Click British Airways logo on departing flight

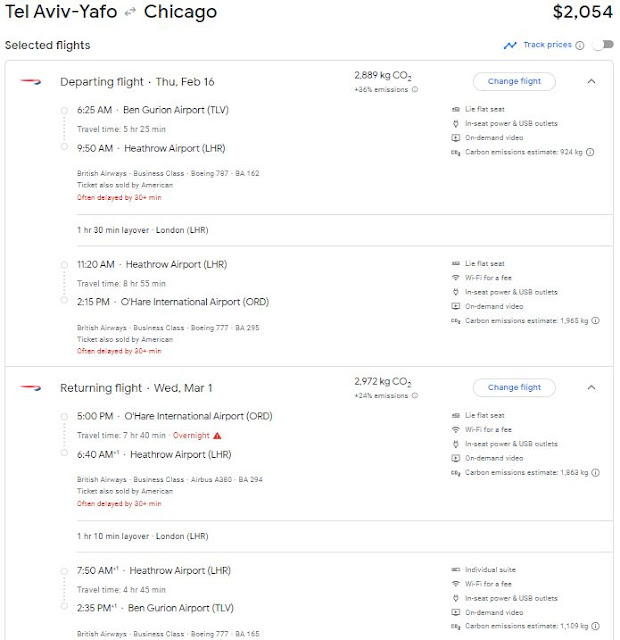30,81
